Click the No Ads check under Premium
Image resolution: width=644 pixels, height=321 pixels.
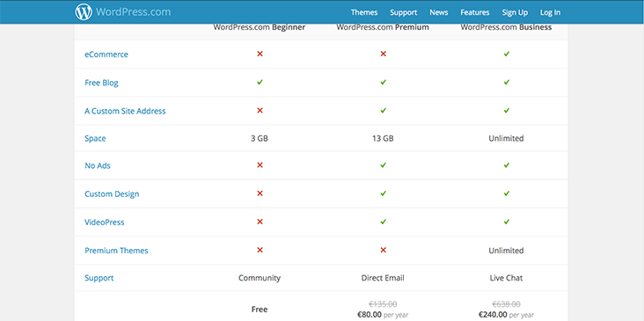tap(384, 165)
